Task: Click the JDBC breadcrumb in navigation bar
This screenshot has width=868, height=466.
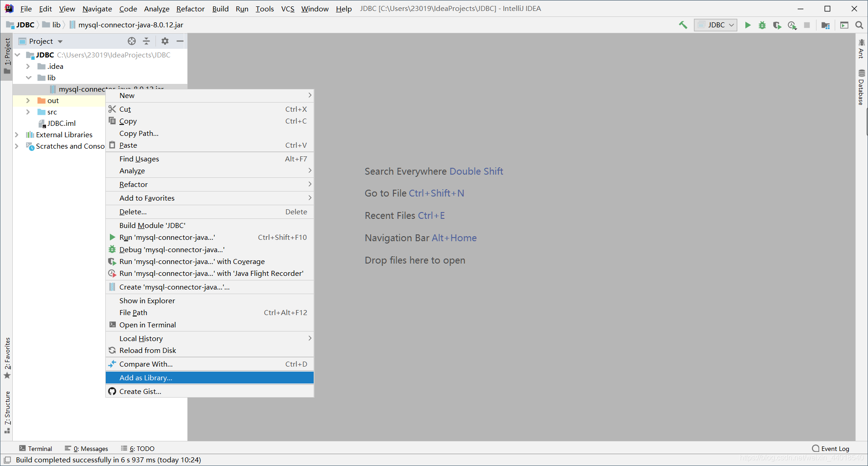Action: click(21, 25)
